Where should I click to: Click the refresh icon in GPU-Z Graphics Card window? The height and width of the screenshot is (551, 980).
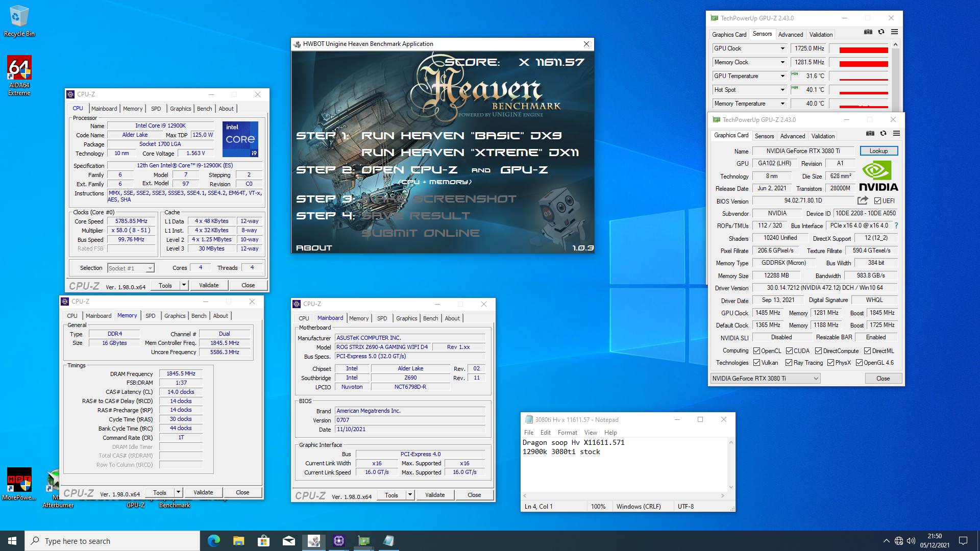[x=883, y=134]
